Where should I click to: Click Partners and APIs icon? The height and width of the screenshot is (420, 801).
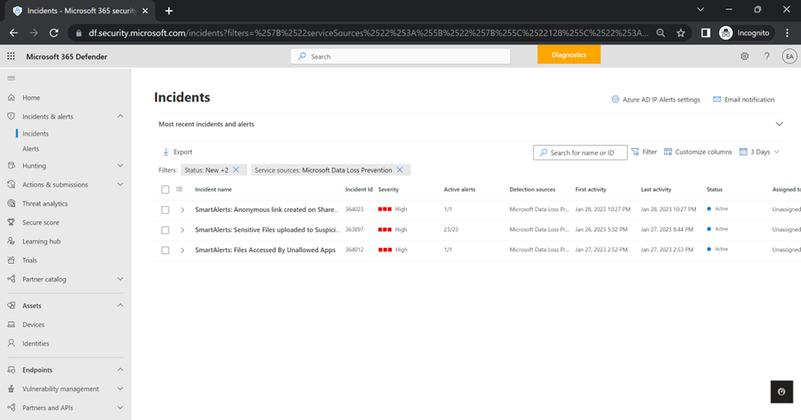pyautogui.click(x=11, y=408)
